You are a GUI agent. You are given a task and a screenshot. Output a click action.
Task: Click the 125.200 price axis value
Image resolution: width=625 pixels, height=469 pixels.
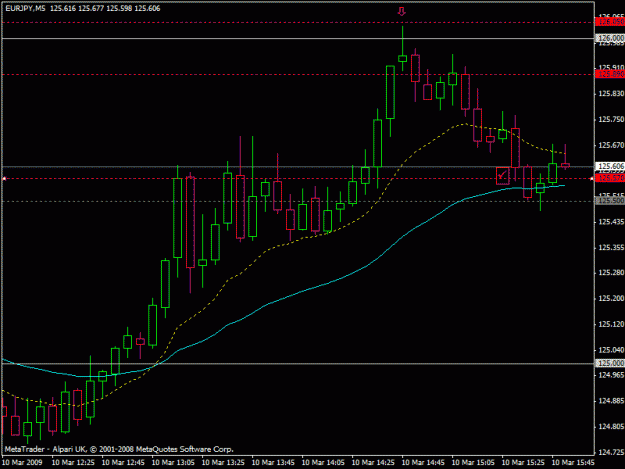pyautogui.click(x=611, y=298)
